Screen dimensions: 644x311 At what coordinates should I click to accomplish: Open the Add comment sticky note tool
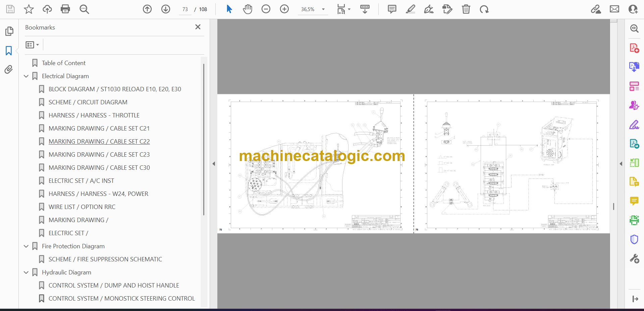click(392, 9)
